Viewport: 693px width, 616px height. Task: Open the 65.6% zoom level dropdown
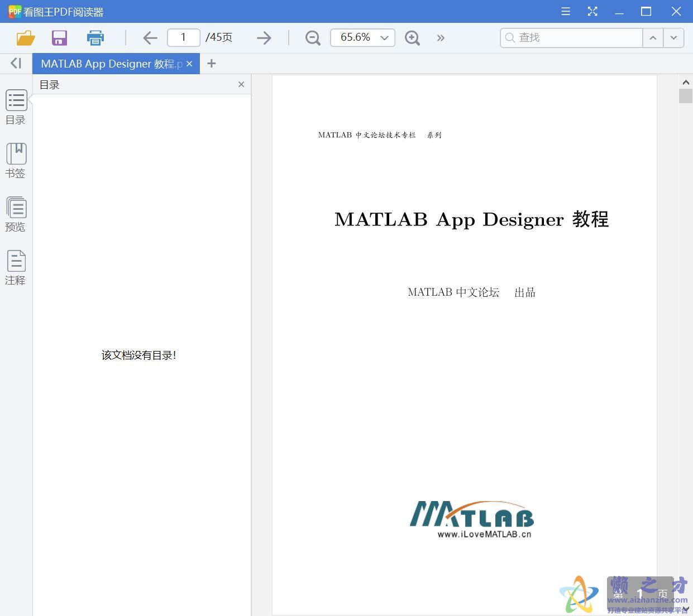click(x=362, y=37)
